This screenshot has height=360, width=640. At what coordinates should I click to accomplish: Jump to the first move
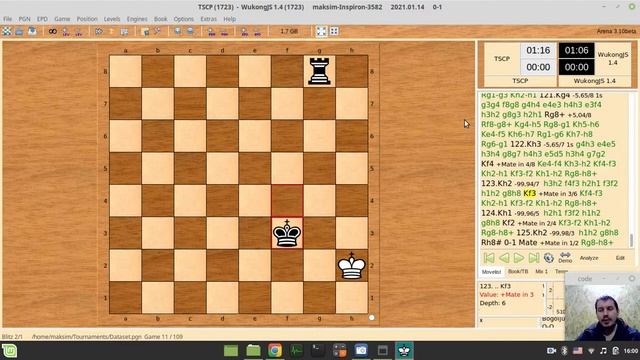point(489,258)
